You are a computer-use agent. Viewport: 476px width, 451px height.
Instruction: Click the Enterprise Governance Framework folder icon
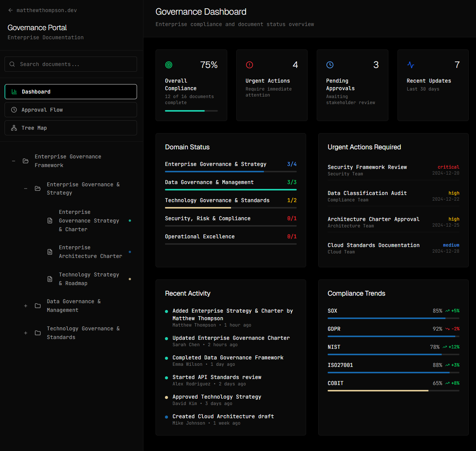pyautogui.click(x=26, y=161)
